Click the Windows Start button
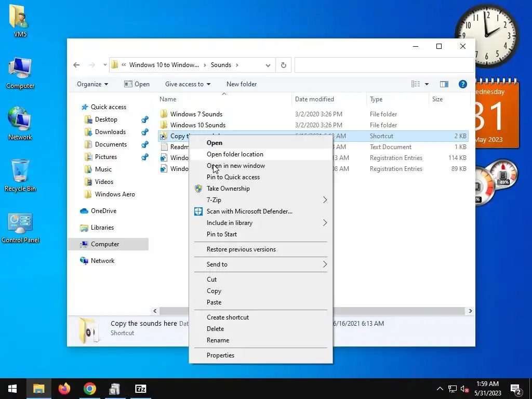Image resolution: width=532 pixels, height=399 pixels. pyautogui.click(x=12, y=389)
